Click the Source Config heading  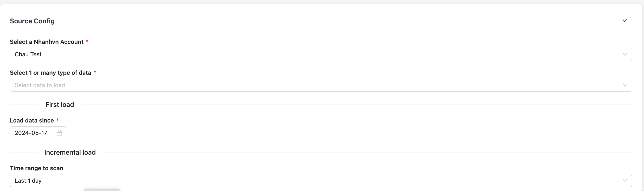click(32, 21)
